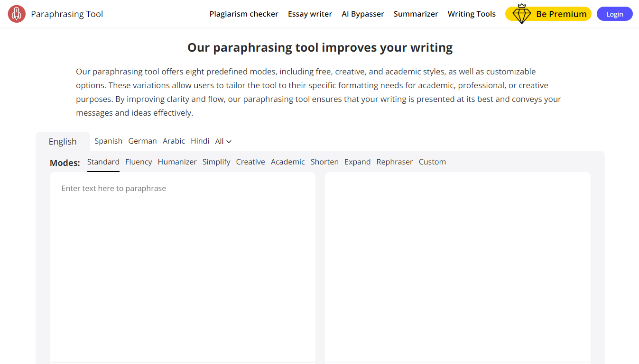Select the Fluency mode
Screen dimensions: 639x364
(139, 162)
